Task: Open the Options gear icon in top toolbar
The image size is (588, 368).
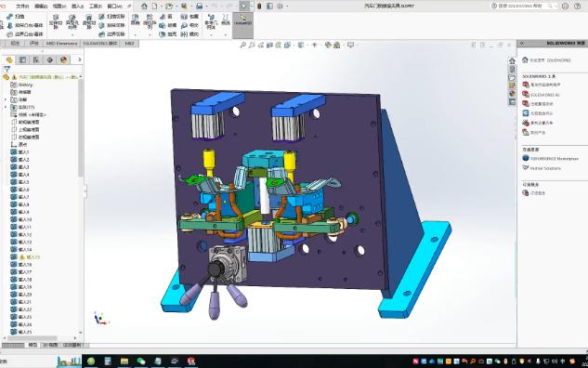Action: (281, 6)
